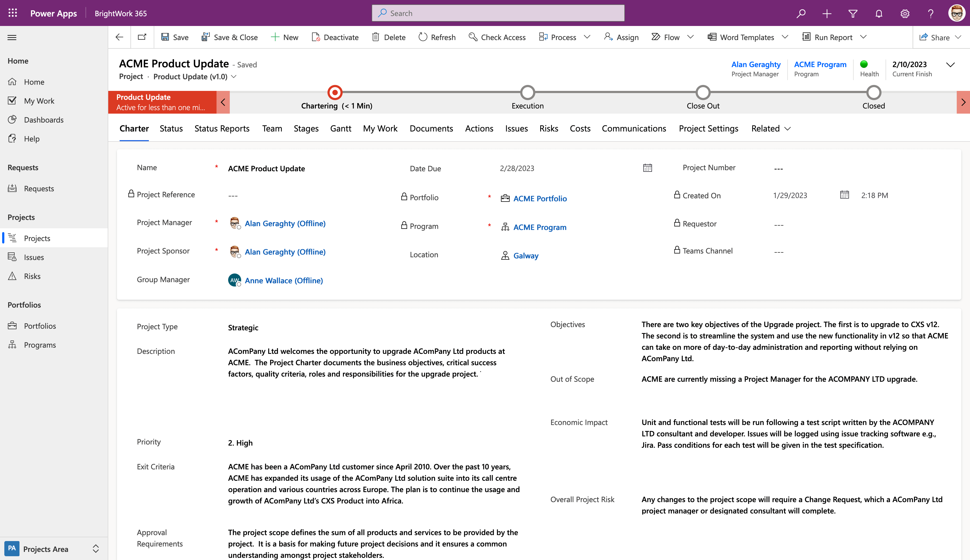
Task: Open Requests in the sidebar
Action: tap(39, 189)
